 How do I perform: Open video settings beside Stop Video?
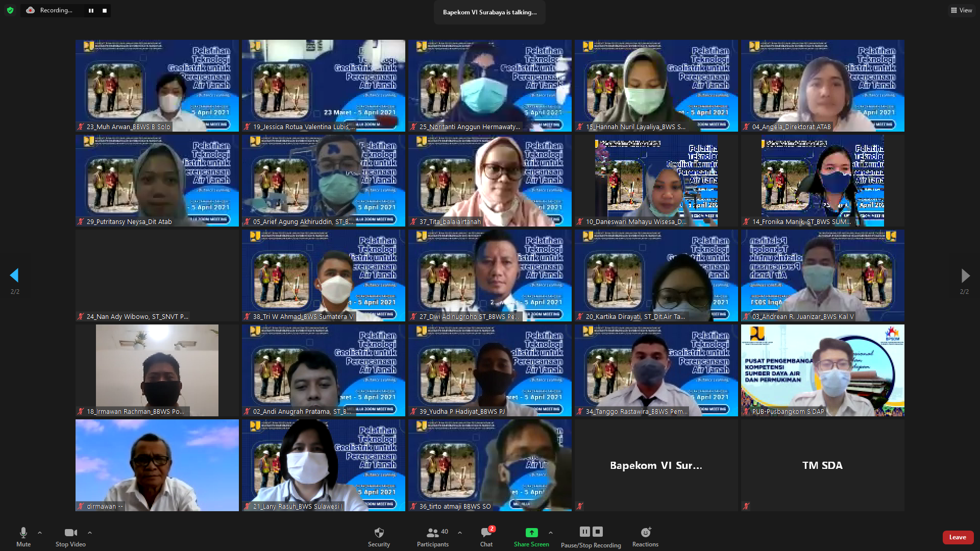pyautogui.click(x=90, y=533)
